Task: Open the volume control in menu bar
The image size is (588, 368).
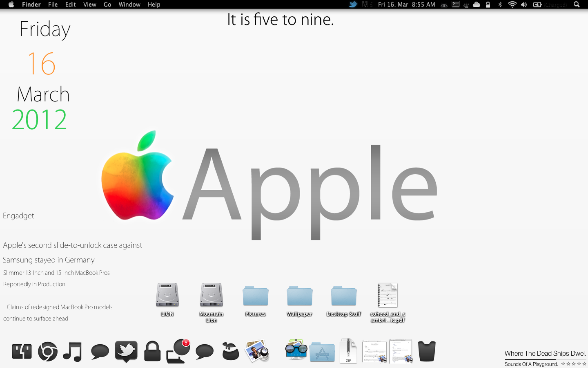Action: point(524,4)
